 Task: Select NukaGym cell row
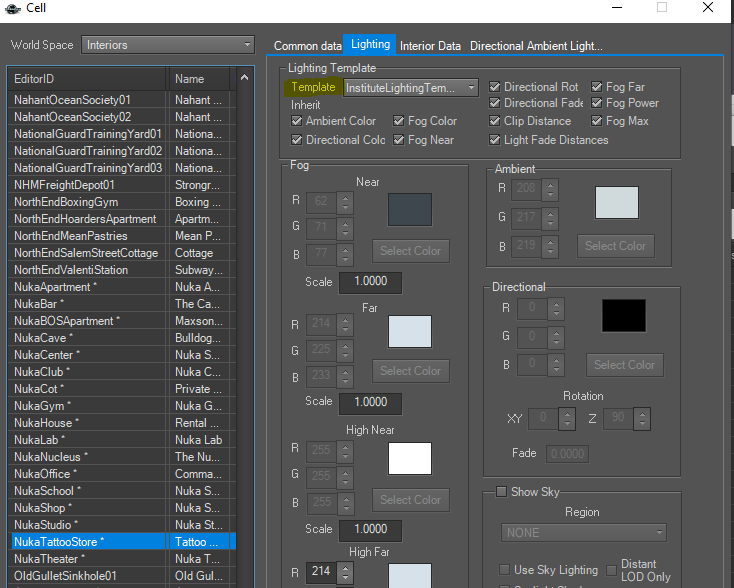(x=122, y=406)
